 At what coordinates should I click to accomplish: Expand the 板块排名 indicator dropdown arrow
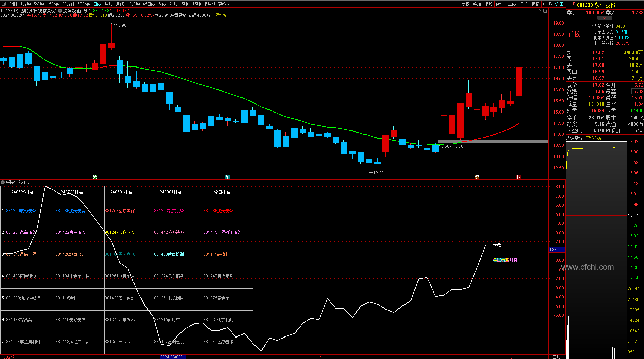click(3, 182)
